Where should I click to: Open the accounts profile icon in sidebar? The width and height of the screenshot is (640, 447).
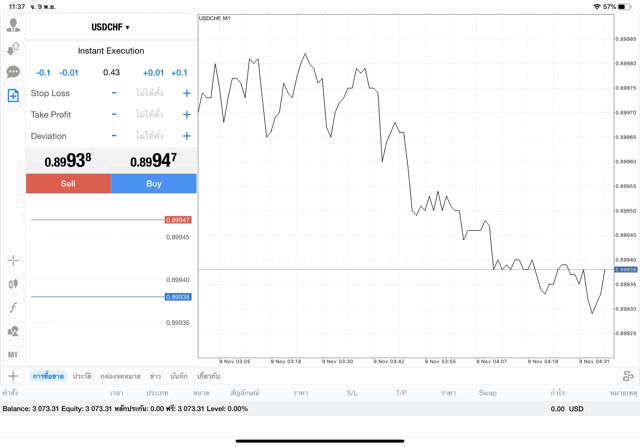coord(13,25)
